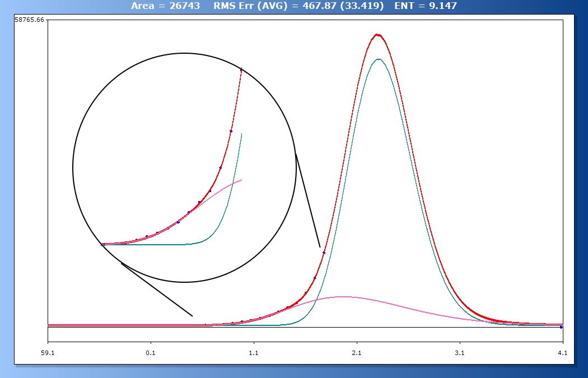
Task: Select the peak of the red fitted curve
Action: click(377, 35)
